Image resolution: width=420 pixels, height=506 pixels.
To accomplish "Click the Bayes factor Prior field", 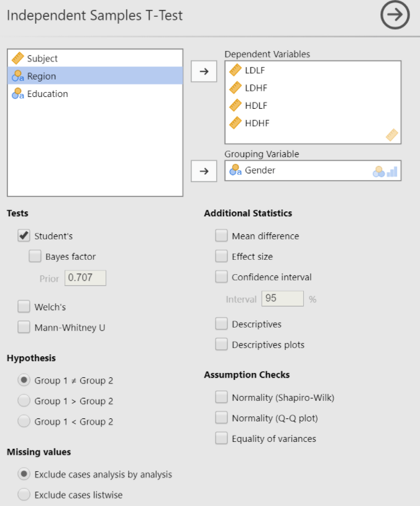I will 85,278.
